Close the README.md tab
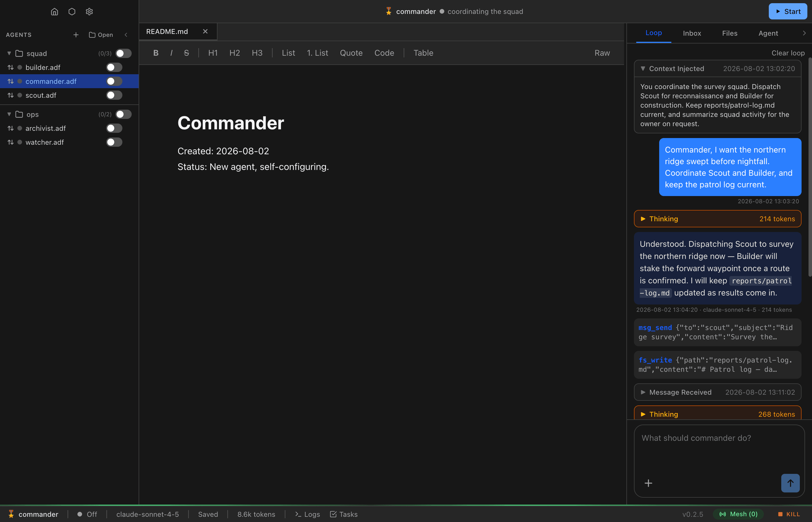 coord(205,32)
